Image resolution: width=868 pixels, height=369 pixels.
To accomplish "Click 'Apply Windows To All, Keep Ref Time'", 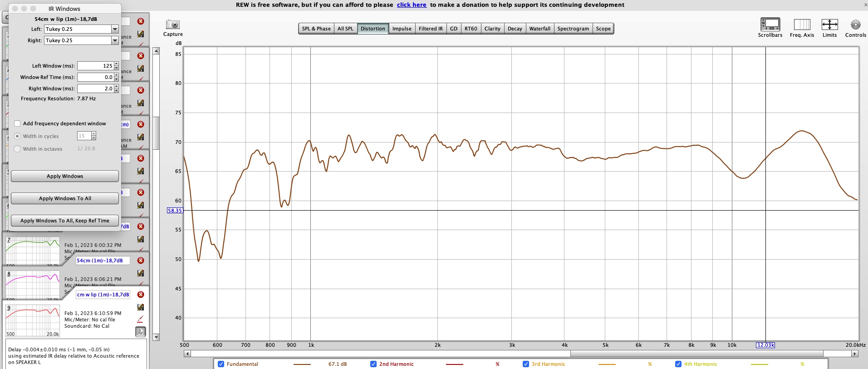I will [x=65, y=221].
